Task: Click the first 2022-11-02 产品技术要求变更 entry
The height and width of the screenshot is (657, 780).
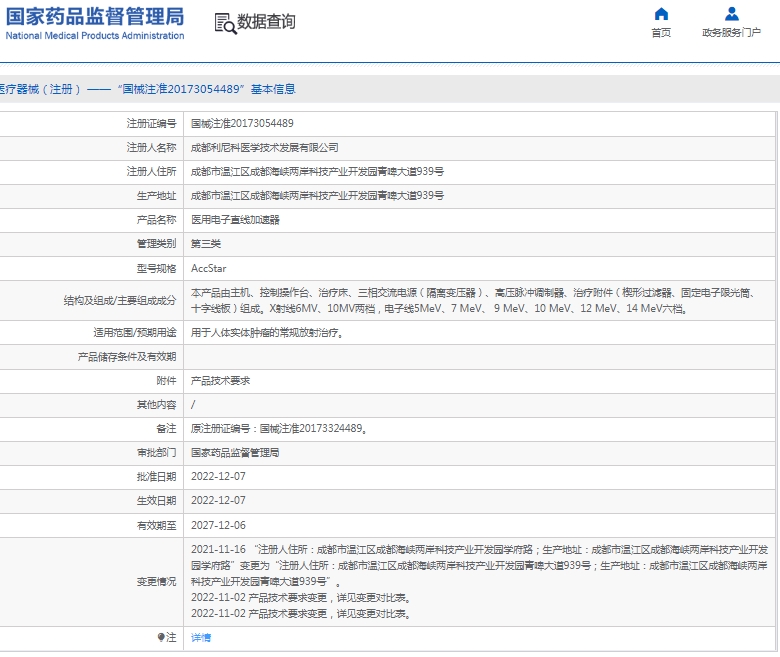Action: 301,597
